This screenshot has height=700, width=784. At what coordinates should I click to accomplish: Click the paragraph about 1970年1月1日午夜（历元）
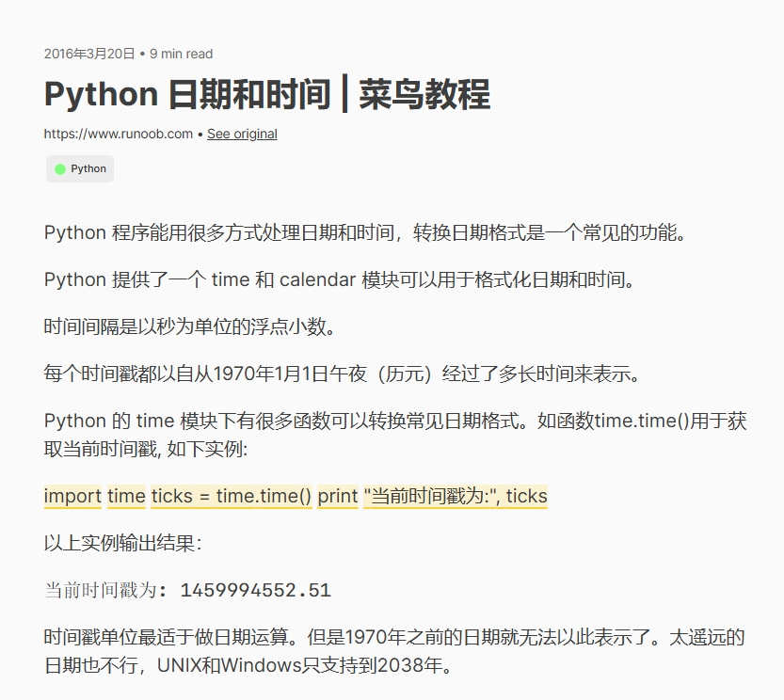343,374
